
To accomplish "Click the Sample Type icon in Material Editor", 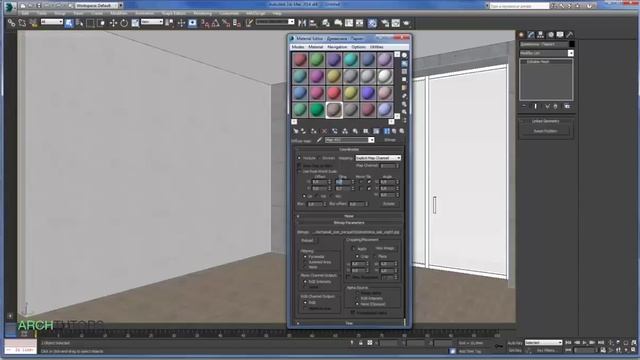I will 404,56.
